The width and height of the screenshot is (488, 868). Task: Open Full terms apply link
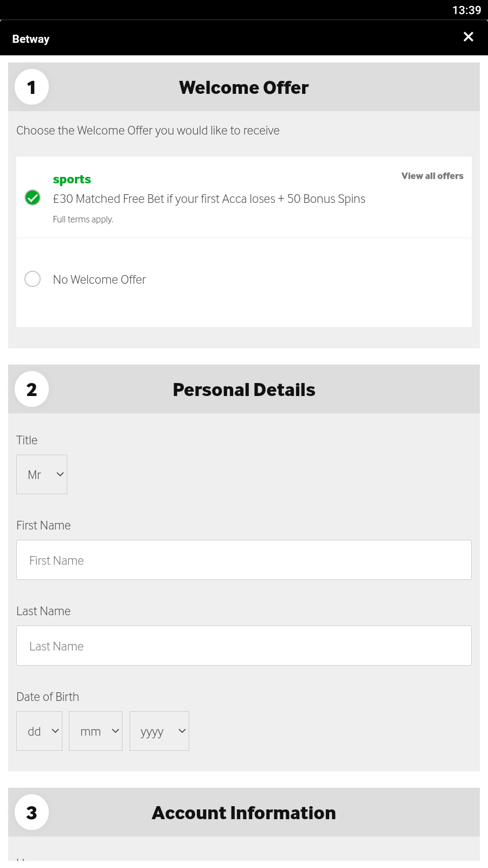click(x=83, y=219)
